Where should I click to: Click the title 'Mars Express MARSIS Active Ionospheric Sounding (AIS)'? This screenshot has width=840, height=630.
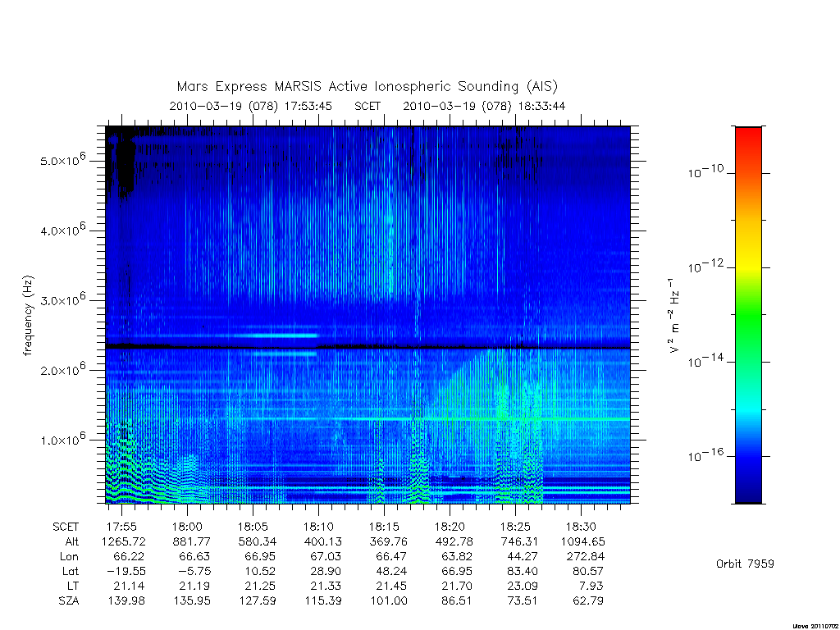(x=367, y=86)
